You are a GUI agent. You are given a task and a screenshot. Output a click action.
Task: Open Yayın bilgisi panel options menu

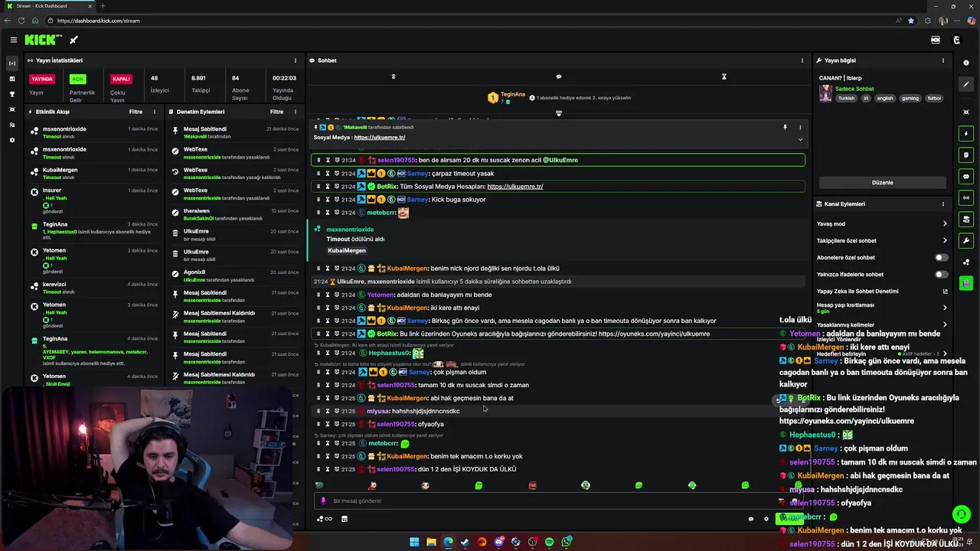coord(943,60)
